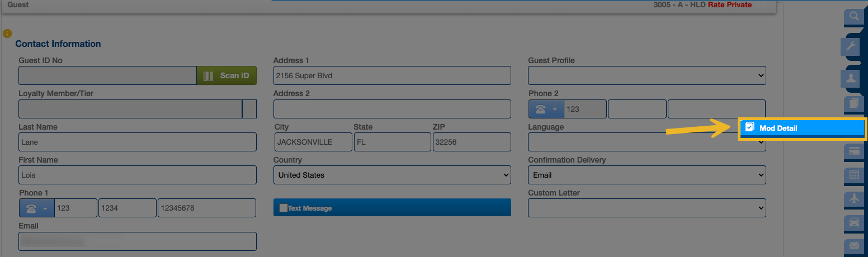Click the documents copy sidebar icon
The image size is (868, 257).
(x=853, y=103)
